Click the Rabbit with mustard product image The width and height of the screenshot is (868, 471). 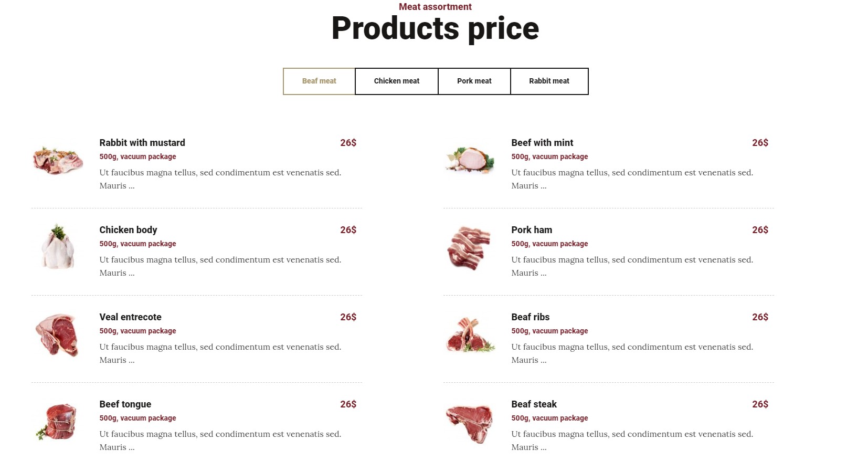tap(58, 160)
